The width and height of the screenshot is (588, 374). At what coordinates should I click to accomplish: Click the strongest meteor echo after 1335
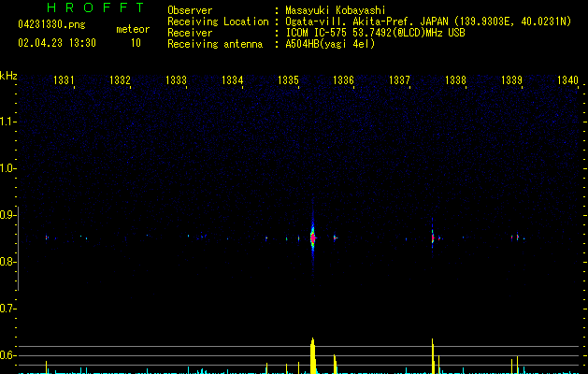pos(313,237)
